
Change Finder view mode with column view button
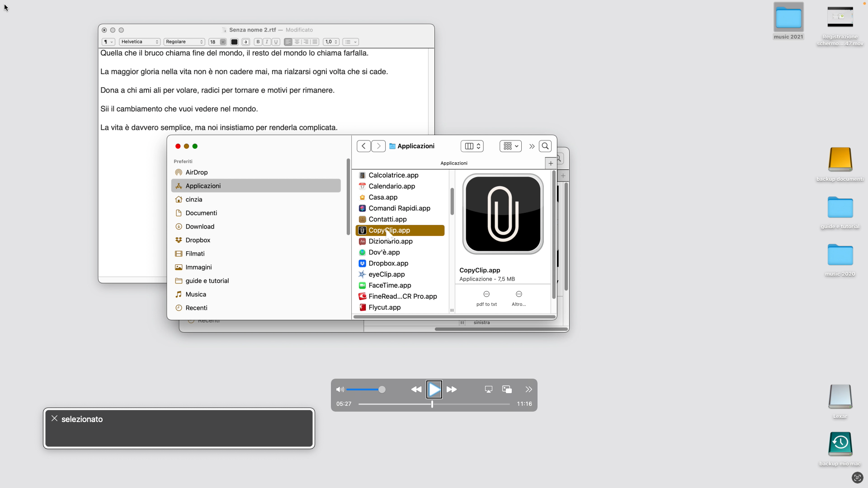tap(472, 146)
